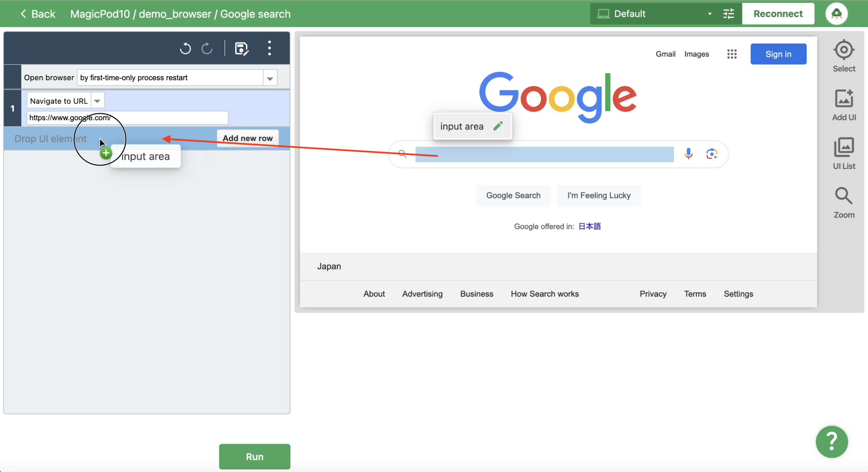Click the Google Lens camera icon
Image resolution: width=868 pixels, height=472 pixels.
tap(712, 154)
